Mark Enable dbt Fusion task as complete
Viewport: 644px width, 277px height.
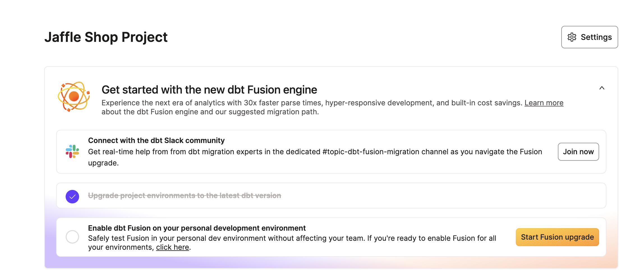pyautogui.click(x=72, y=237)
